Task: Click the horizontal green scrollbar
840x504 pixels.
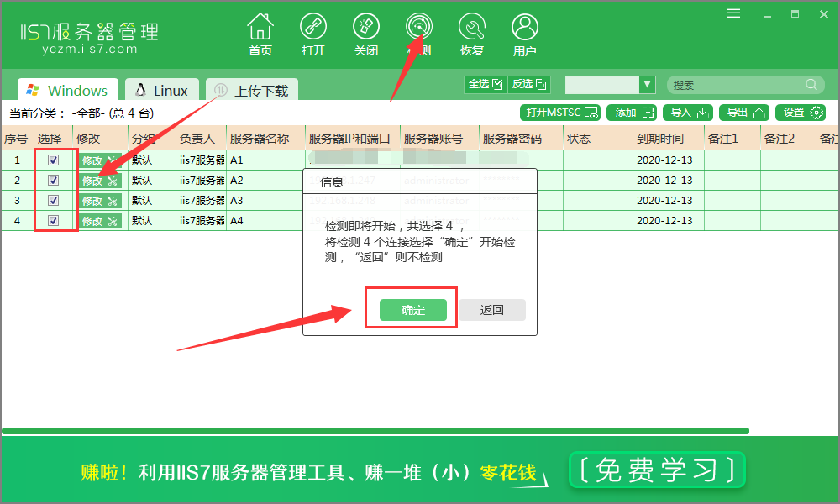Action: point(375,431)
